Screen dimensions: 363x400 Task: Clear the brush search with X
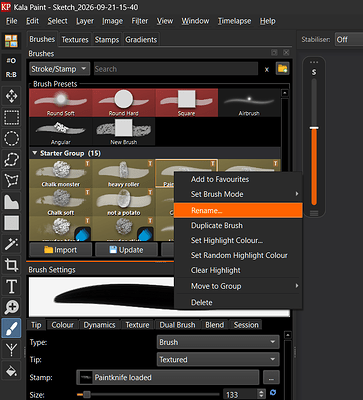(267, 69)
